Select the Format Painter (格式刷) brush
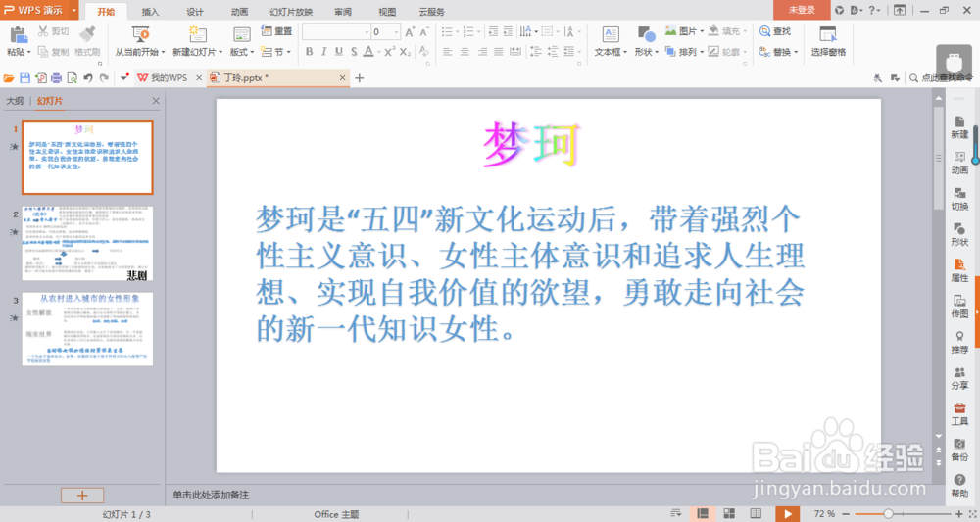980x522 pixels. point(87,33)
